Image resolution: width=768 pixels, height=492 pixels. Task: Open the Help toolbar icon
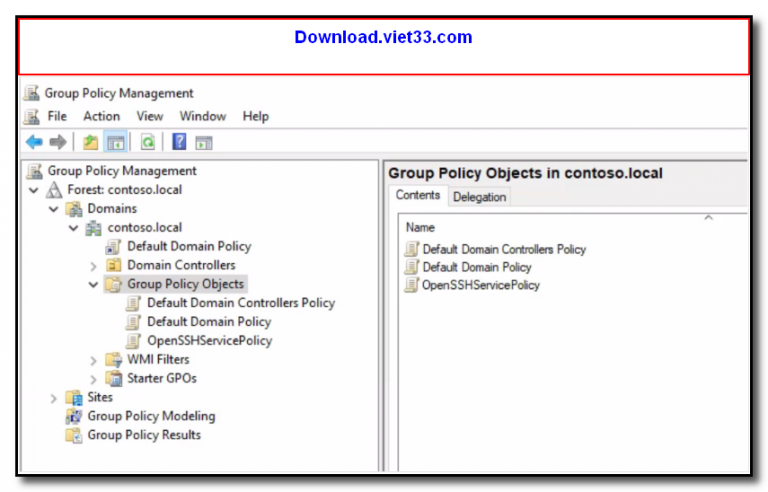(x=180, y=142)
